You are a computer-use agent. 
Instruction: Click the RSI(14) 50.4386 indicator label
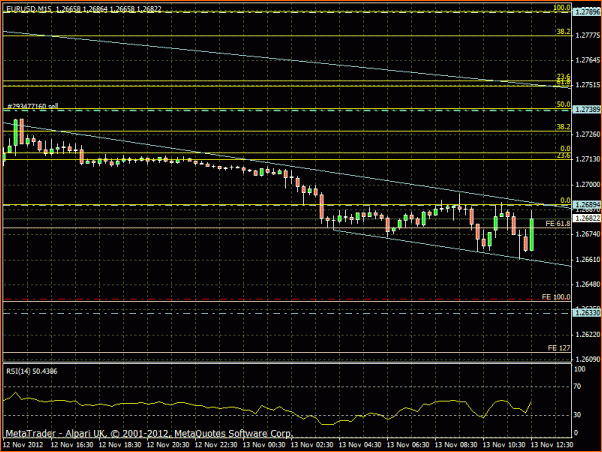(32, 371)
